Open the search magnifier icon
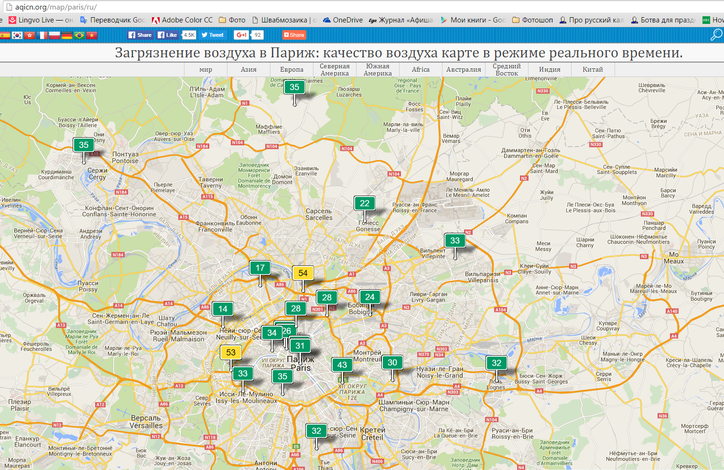The width and height of the screenshot is (724, 470). (716, 35)
